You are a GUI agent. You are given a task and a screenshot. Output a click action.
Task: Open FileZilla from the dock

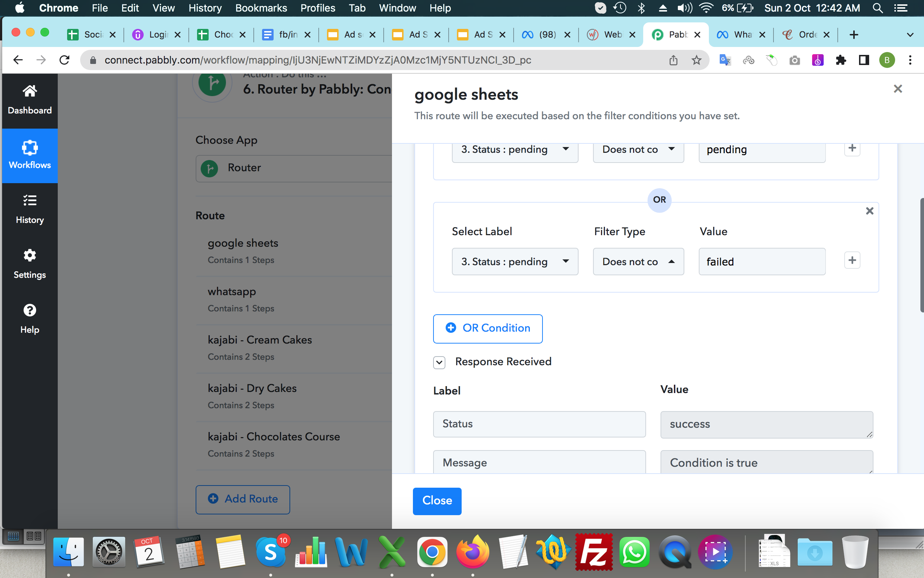pos(594,552)
